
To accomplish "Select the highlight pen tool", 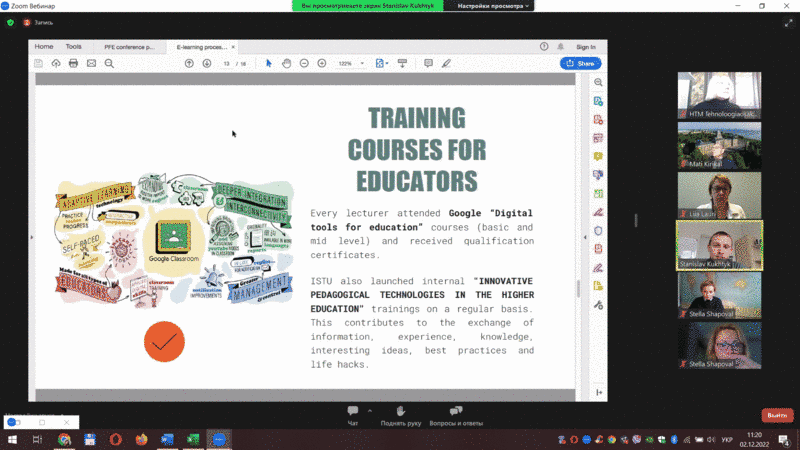I will (446, 63).
